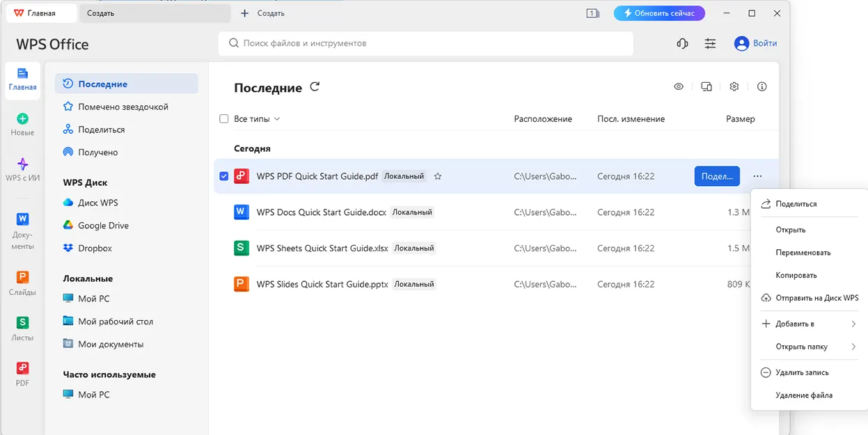
Task: Open settings via the gear icon
Action: 734,86
